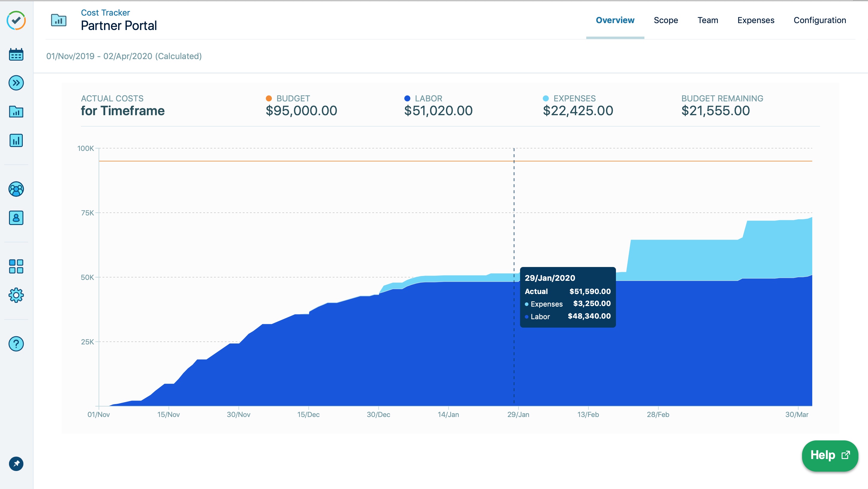Click the 29/Jan/2020 tooltip date heading
The width and height of the screenshot is (868, 489).
coord(550,278)
